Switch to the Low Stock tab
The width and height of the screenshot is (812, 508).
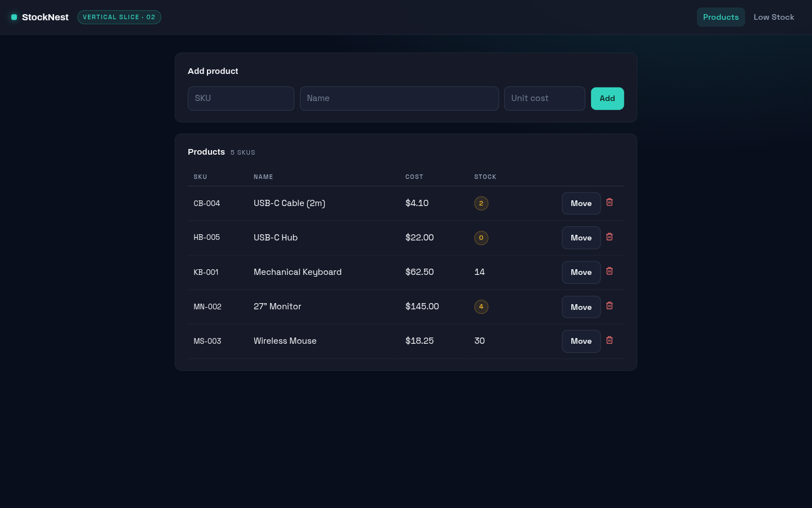(774, 17)
